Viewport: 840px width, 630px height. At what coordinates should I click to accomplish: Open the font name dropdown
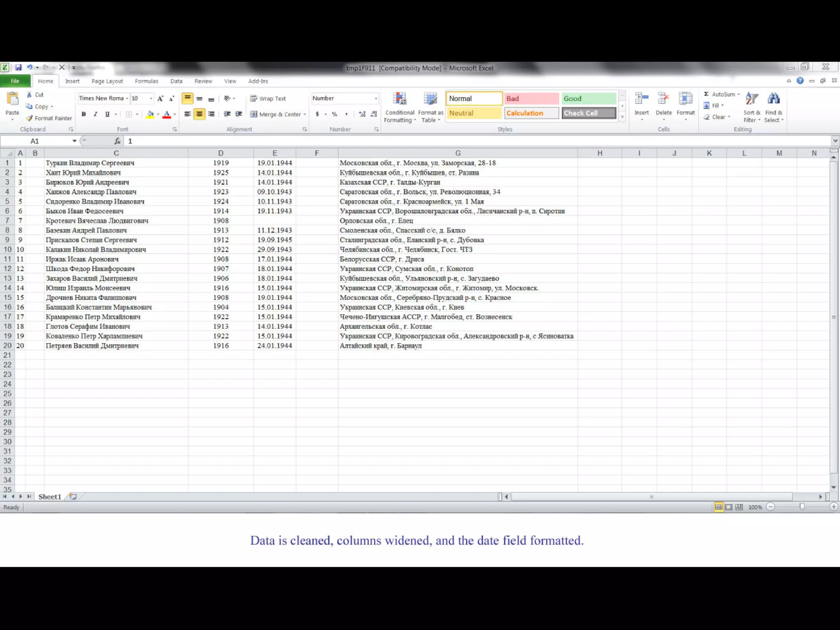coord(127,98)
